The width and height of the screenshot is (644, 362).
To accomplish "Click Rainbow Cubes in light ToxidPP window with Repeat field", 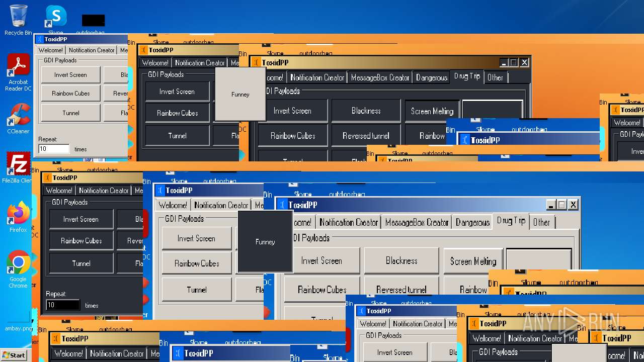I will [x=70, y=94].
